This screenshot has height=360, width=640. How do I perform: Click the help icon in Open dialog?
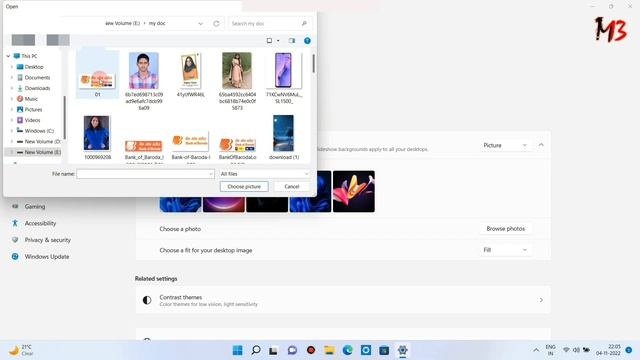point(307,40)
